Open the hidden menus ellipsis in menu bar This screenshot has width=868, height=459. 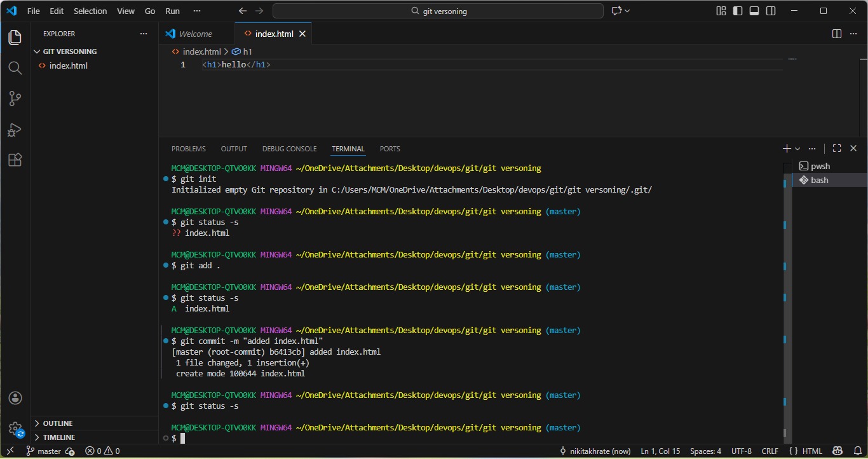196,11
